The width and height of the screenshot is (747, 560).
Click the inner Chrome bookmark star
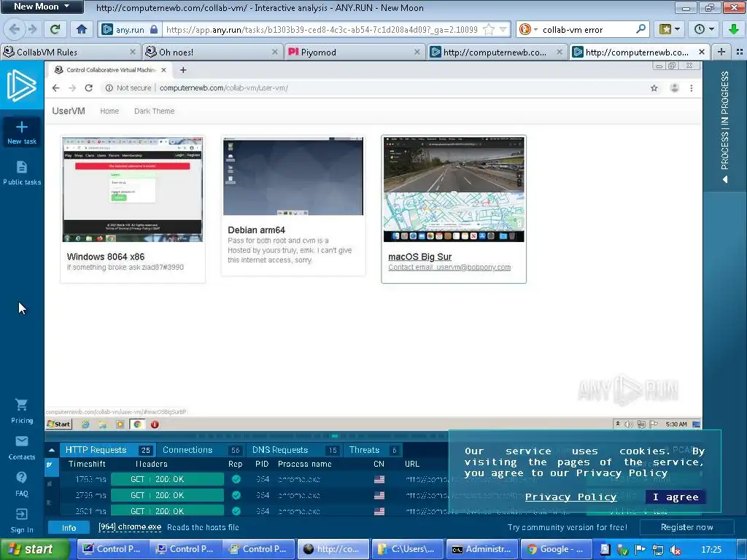654,88
